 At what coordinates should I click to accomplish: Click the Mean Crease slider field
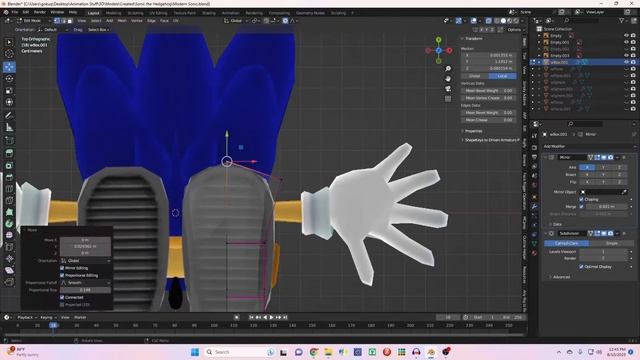pyautogui.click(x=489, y=120)
